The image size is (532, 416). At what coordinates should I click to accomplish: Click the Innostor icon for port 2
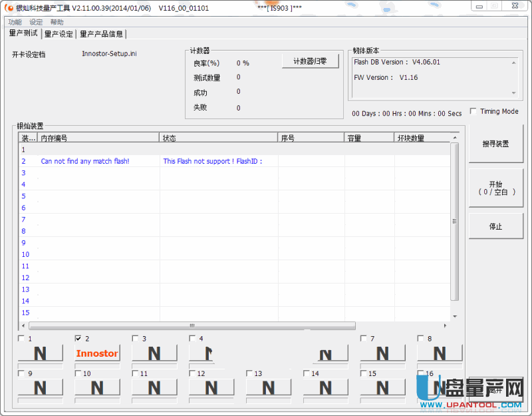97,353
